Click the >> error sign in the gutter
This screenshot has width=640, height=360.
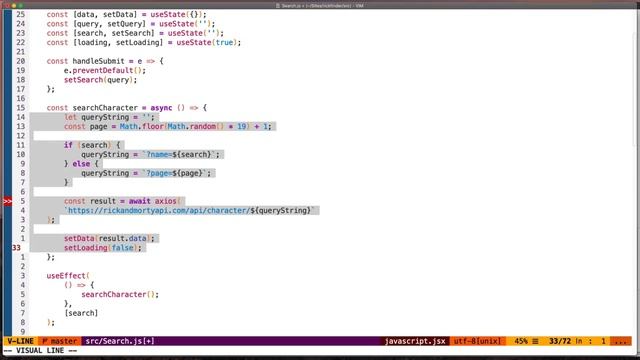pos(7,201)
